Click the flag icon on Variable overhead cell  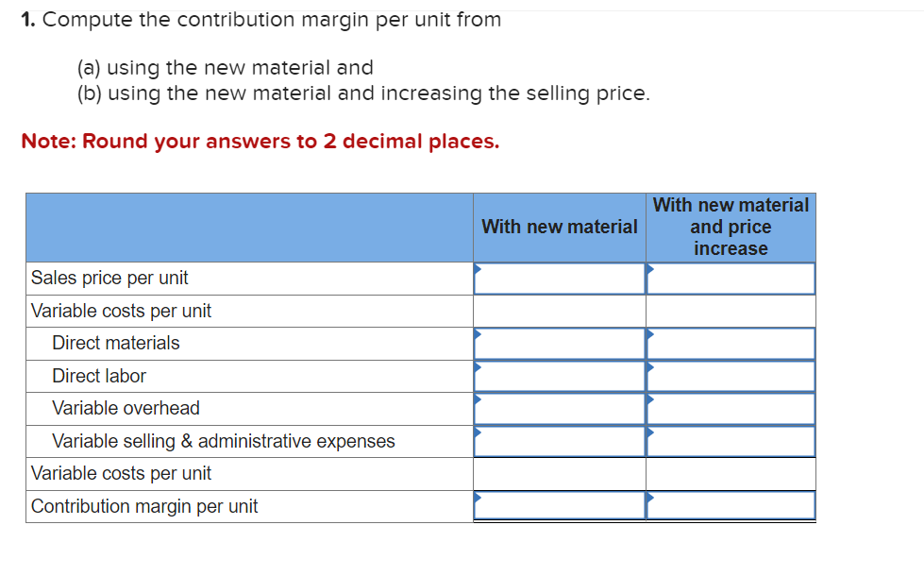click(x=479, y=400)
